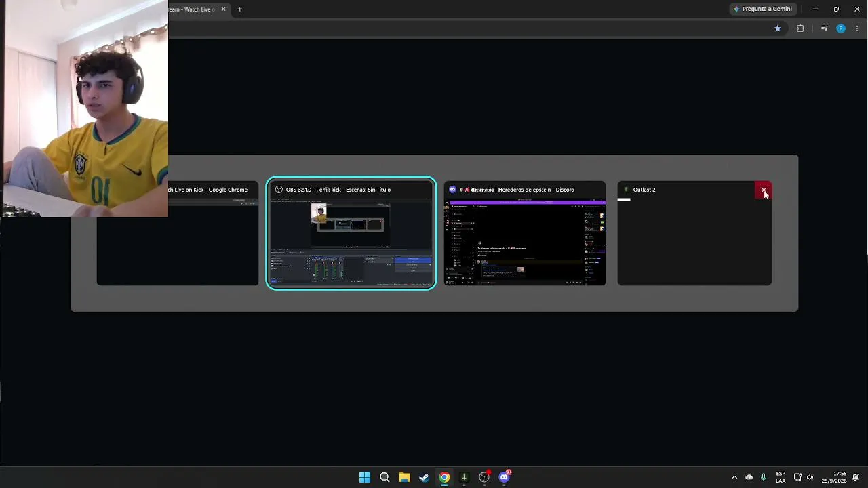Open Steam from the taskbar
Image resolution: width=868 pixels, height=488 pixels.
[x=424, y=477]
